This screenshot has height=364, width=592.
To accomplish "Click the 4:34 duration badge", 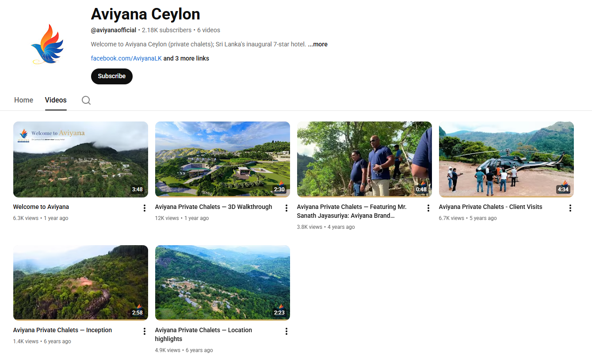I will click(x=563, y=190).
